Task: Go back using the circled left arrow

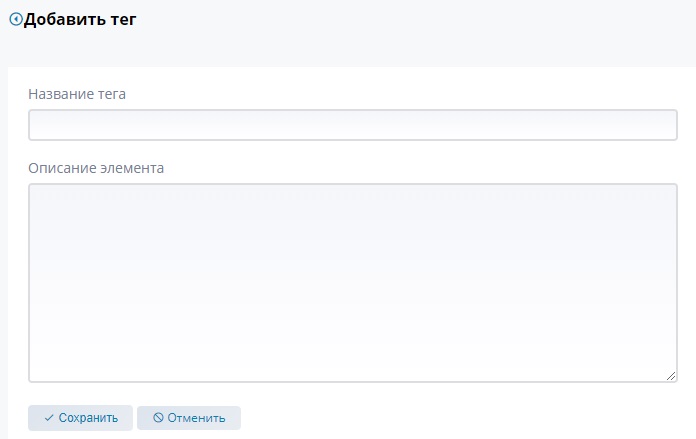Action: click(x=16, y=20)
